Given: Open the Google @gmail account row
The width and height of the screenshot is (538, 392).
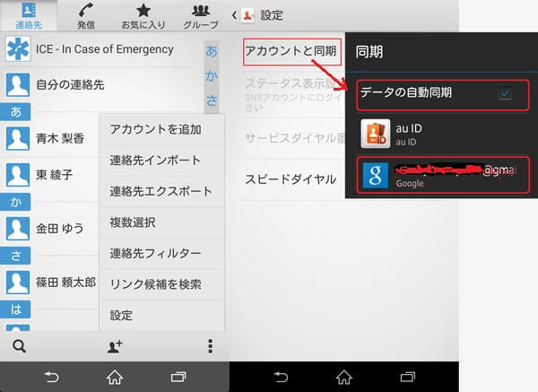Looking at the screenshot, I should (x=443, y=175).
